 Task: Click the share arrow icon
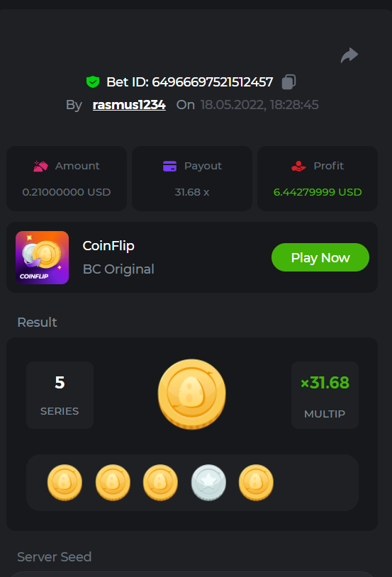tap(349, 55)
